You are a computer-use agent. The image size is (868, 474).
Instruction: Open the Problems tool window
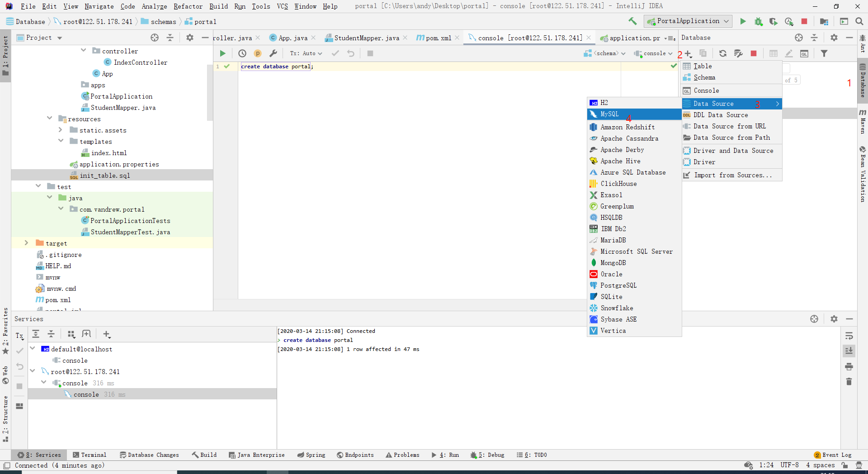[x=402, y=455]
